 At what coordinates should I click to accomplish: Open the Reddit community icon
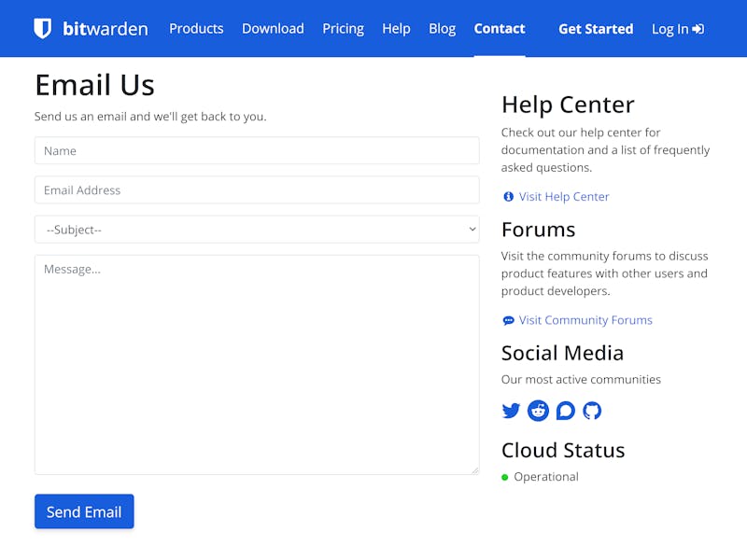[539, 411]
